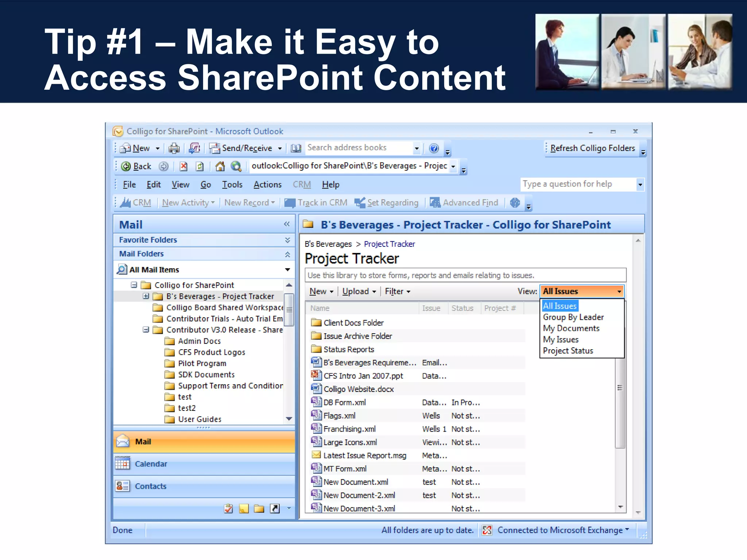The image size is (747, 560).
Task: Open the Tools menu
Action: 232,185
